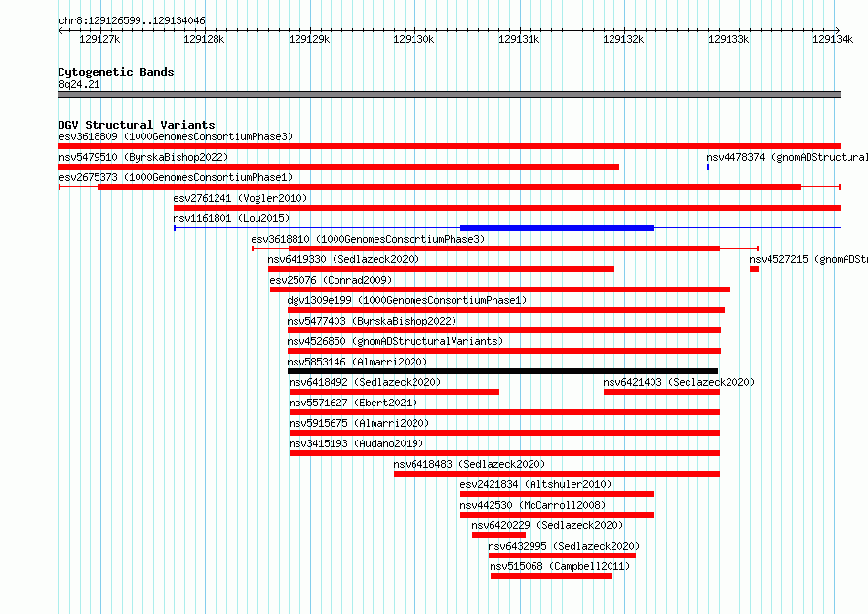The image size is (868, 614).
Task: Select the esv25076 Conrad2009 label
Action: tap(331, 280)
